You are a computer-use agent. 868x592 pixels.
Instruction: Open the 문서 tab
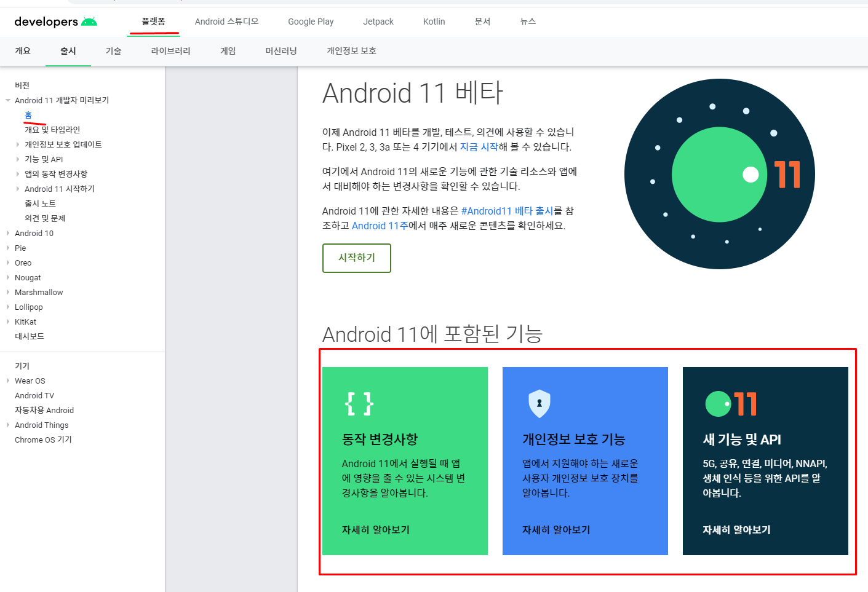tap(483, 22)
